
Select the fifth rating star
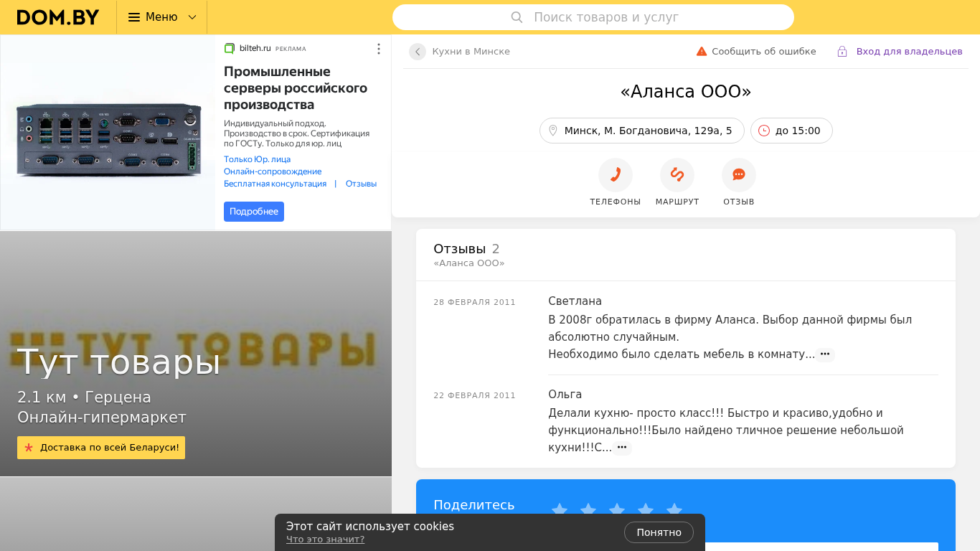[674, 510]
